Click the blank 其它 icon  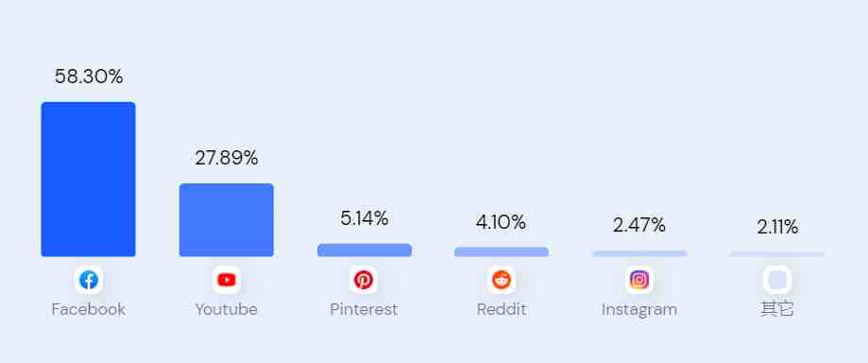click(x=777, y=280)
